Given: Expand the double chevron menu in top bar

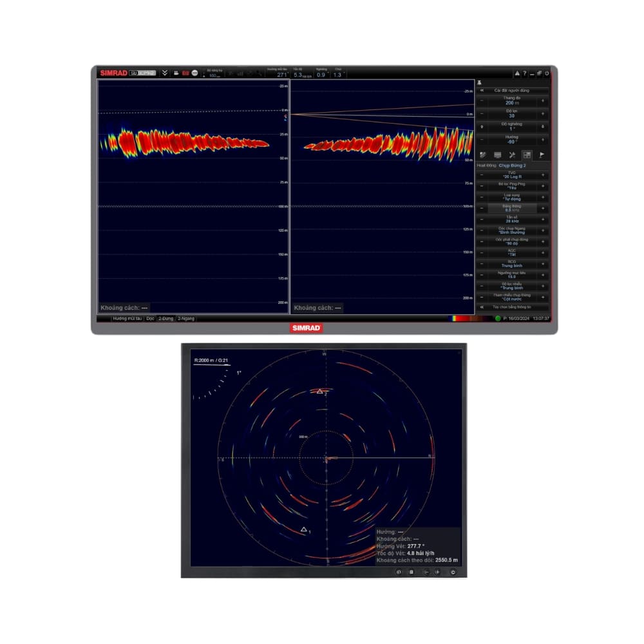Looking at the screenshot, I should pos(165,73).
